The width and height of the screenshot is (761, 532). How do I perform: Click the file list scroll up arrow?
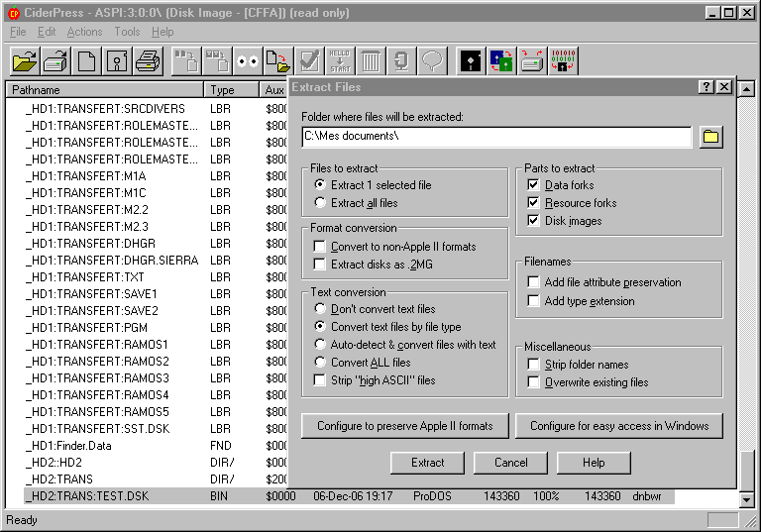coord(746,89)
